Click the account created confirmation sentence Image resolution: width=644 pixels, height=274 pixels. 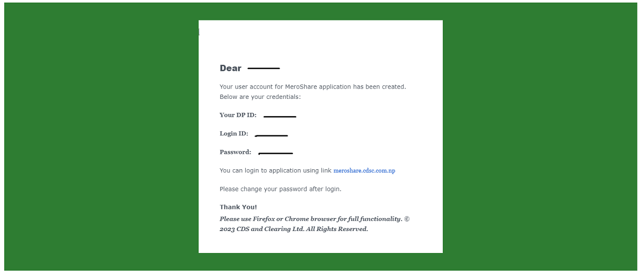[313, 86]
